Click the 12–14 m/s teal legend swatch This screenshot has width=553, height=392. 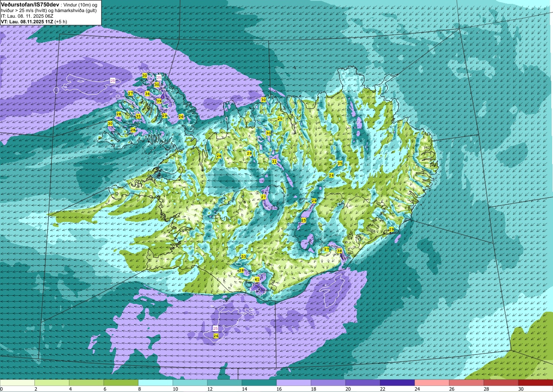[225, 383]
